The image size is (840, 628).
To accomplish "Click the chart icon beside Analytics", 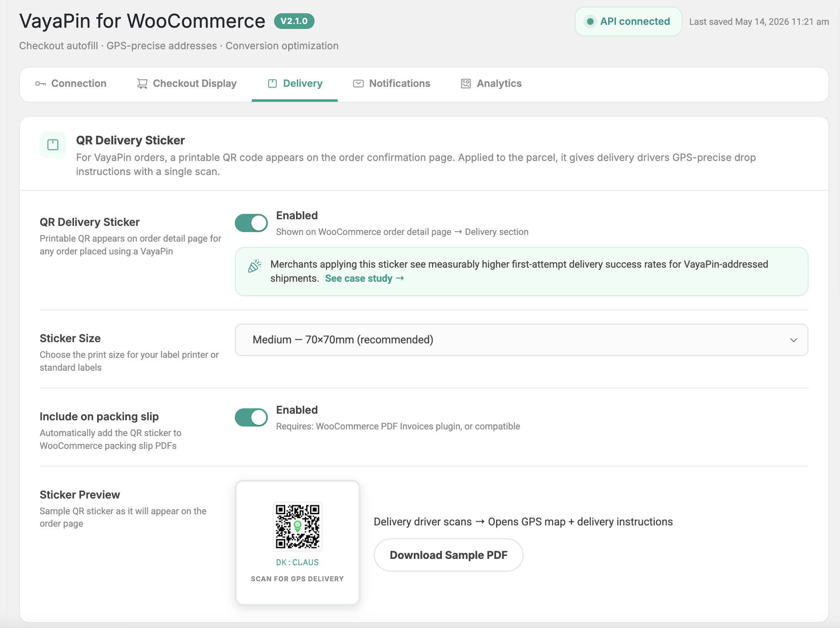I will click(x=466, y=84).
